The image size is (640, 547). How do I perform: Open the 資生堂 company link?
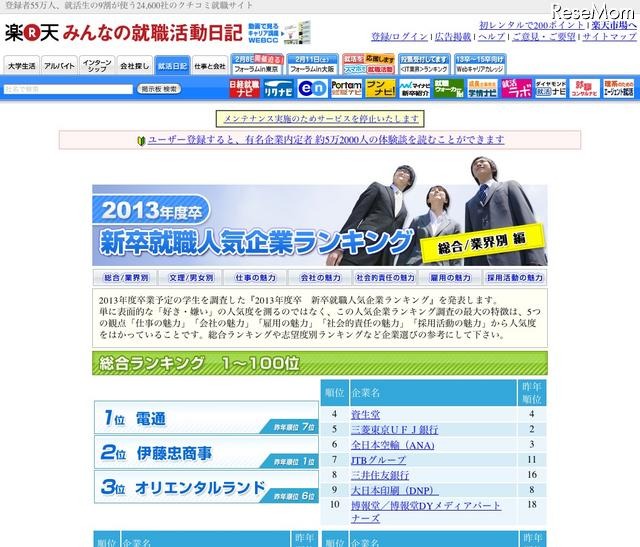pyautogui.click(x=365, y=415)
